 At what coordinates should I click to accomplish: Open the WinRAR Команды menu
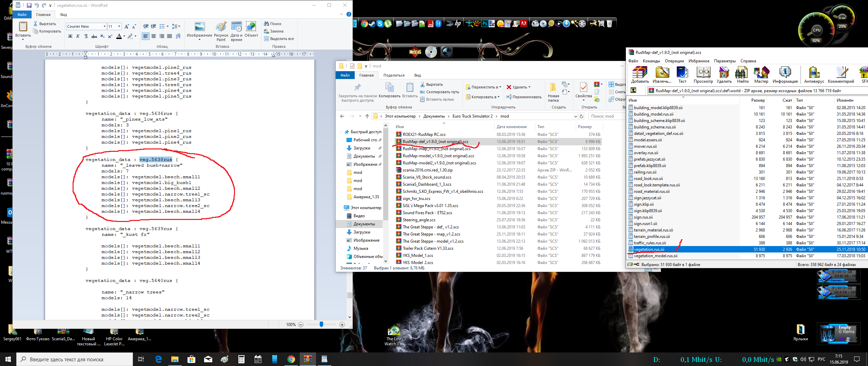651,61
